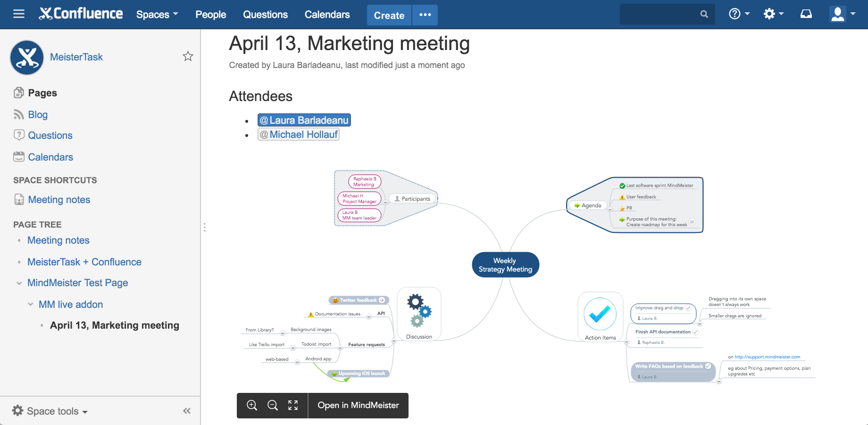Select the Participants node
The image size is (868, 425).
[412, 199]
